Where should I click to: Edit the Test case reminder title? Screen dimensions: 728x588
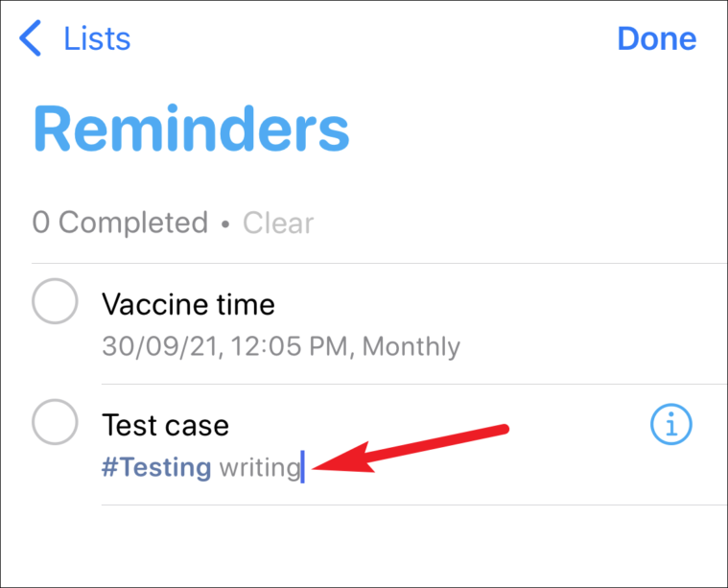pyautogui.click(x=165, y=425)
